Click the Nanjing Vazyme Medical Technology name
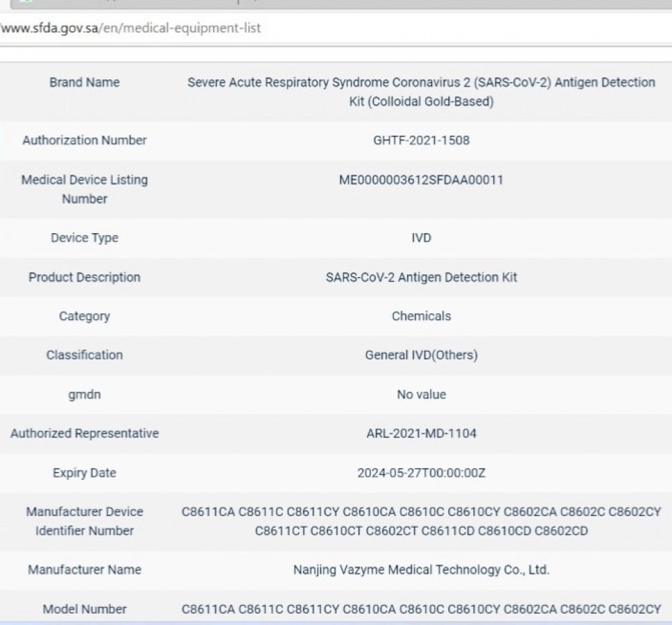Image resolution: width=672 pixels, height=625 pixels. 421,570
